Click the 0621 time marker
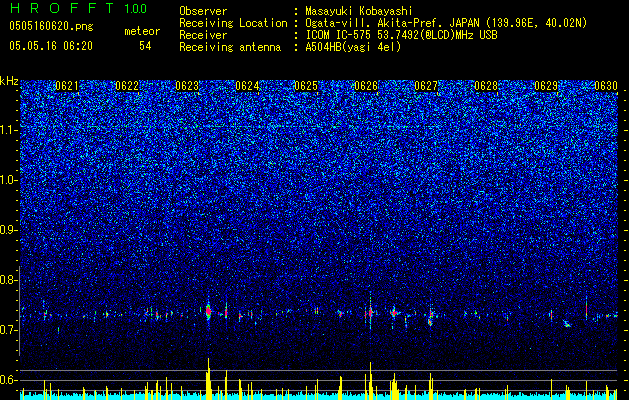 click(67, 86)
